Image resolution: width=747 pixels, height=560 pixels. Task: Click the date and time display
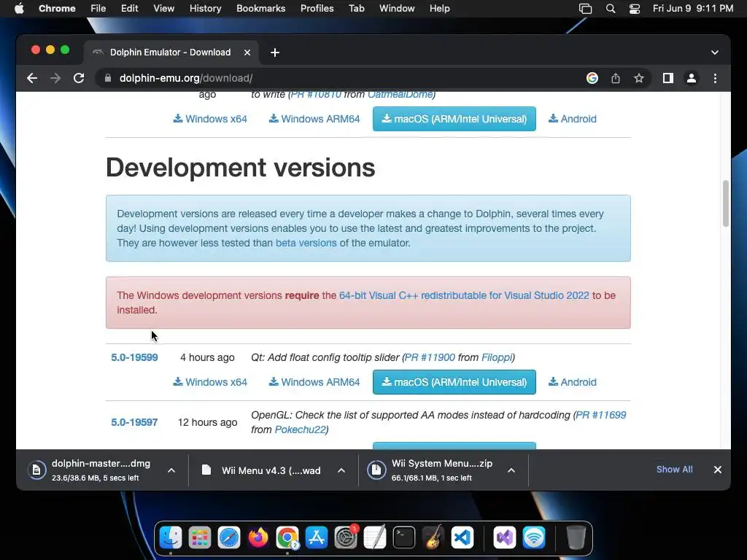pos(693,9)
